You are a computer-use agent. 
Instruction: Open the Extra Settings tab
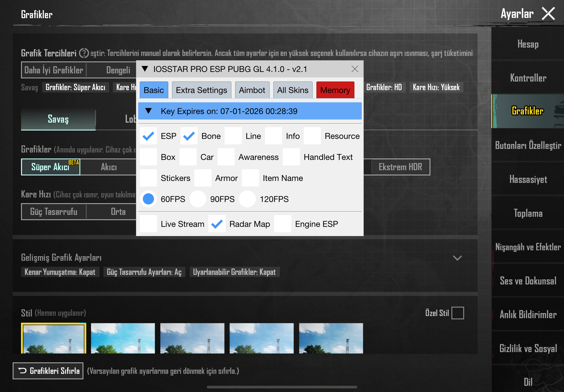coord(201,90)
